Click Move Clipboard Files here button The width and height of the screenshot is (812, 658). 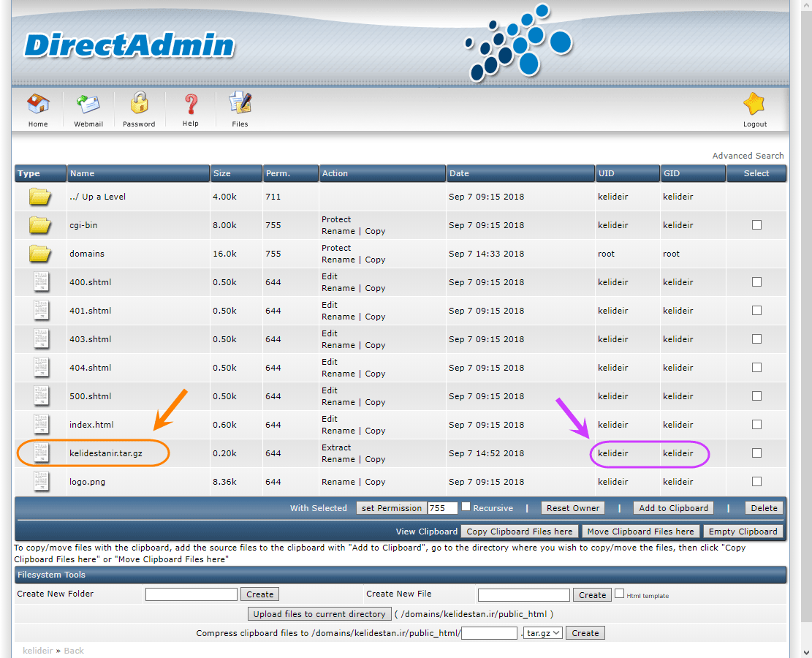[x=640, y=532]
